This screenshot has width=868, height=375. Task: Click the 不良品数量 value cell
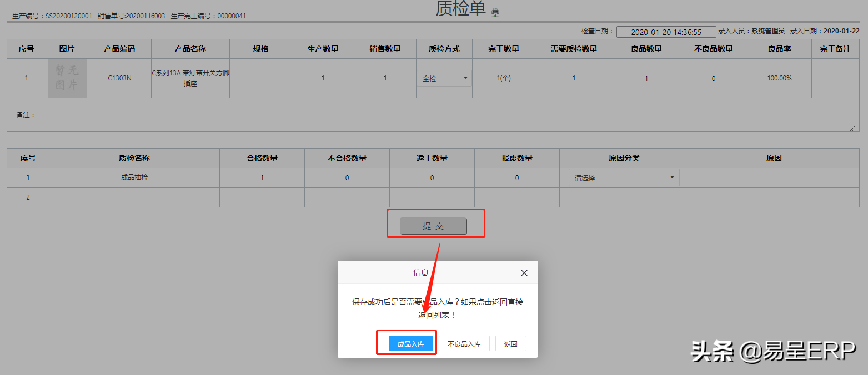coord(714,78)
